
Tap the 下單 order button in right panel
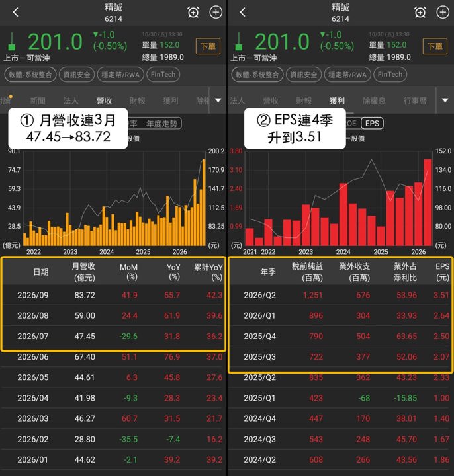[435, 46]
